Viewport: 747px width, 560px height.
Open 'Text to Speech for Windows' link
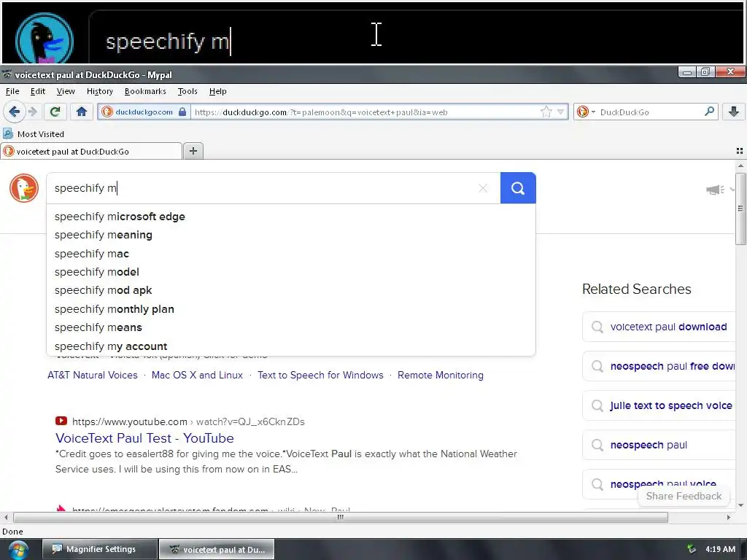point(320,376)
